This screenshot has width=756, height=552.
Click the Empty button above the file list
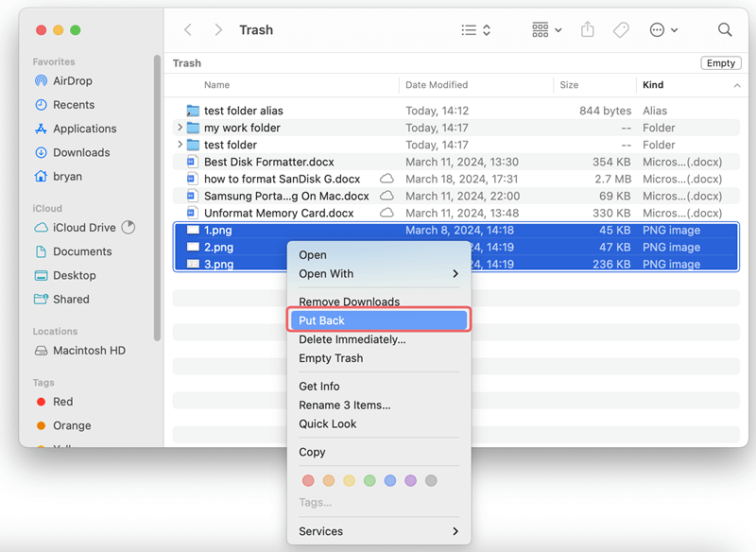[720, 62]
